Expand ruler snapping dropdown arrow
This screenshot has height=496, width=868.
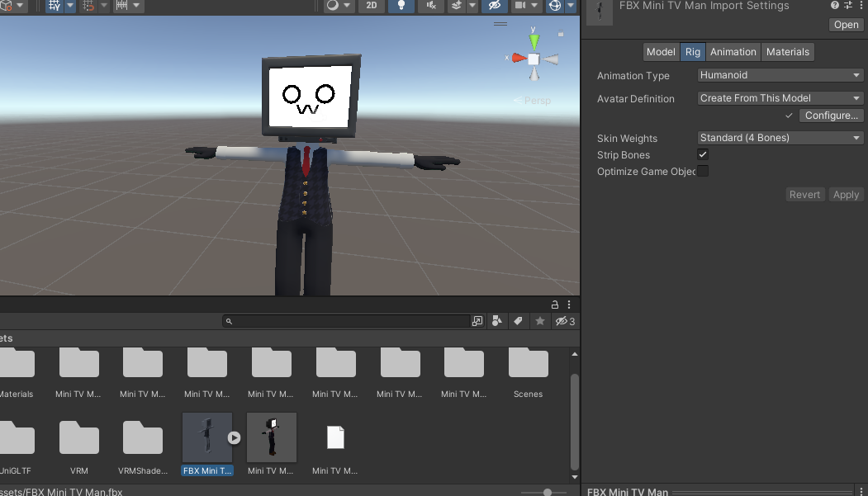(136, 6)
